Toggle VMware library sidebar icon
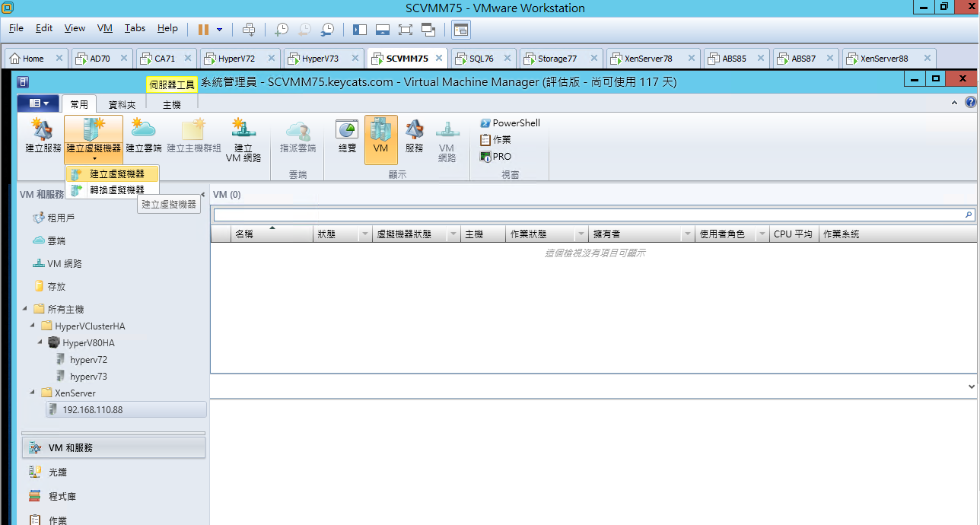980x525 pixels. [360, 30]
